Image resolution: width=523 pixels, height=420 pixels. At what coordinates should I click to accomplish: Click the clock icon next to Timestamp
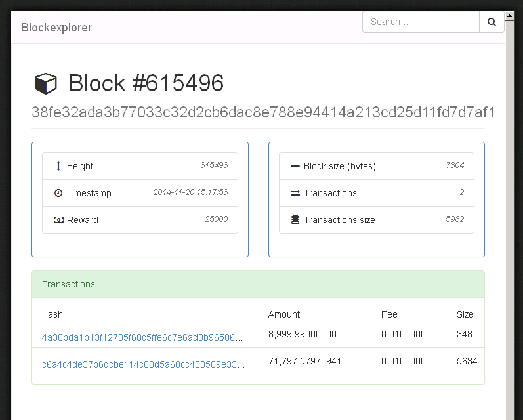(x=58, y=193)
